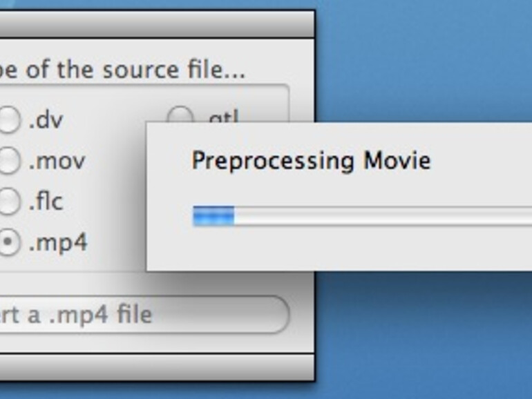Click the blue filled part of progress bar
The image size is (532, 399).
point(213,216)
